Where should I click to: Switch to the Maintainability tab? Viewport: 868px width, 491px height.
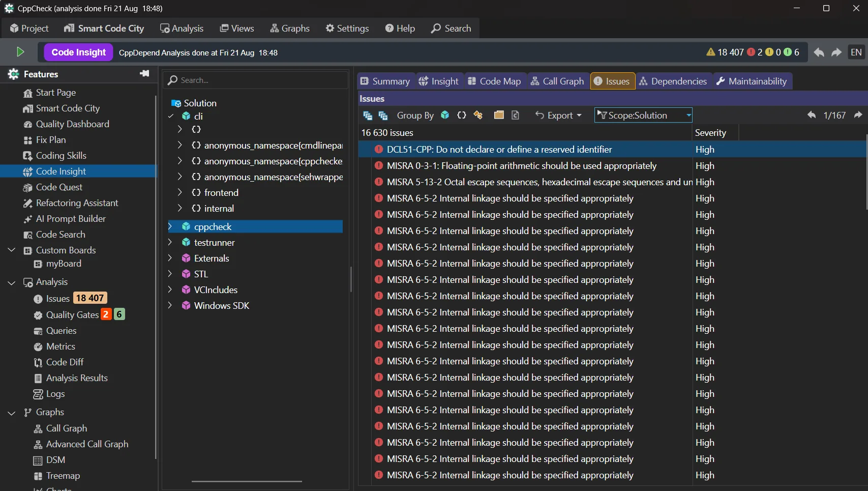pos(752,81)
